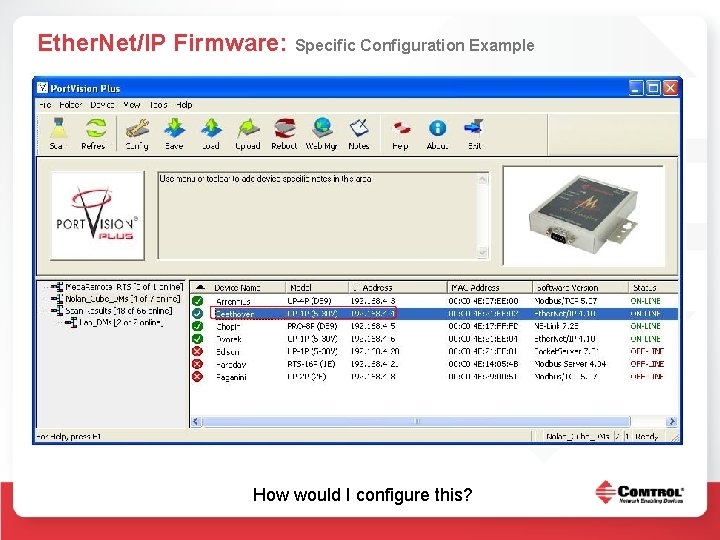Click the green online icon in first device row

pyautogui.click(x=197, y=301)
